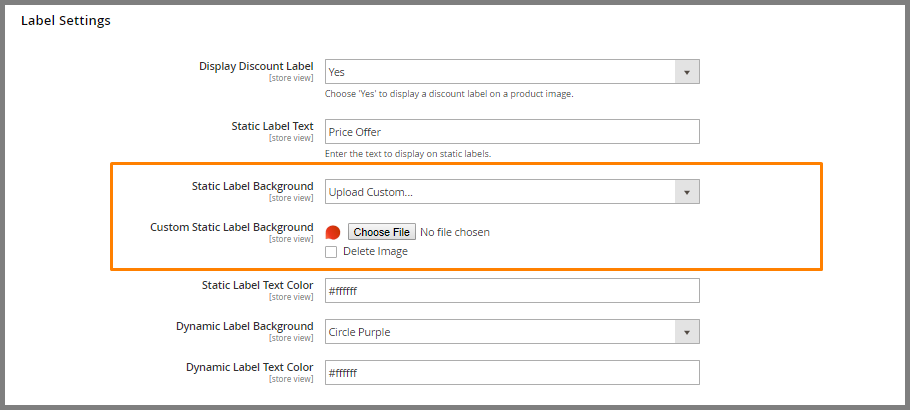Click the red custom label image thumbnail
Image resolution: width=910 pixels, height=410 pixels.
(x=333, y=232)
